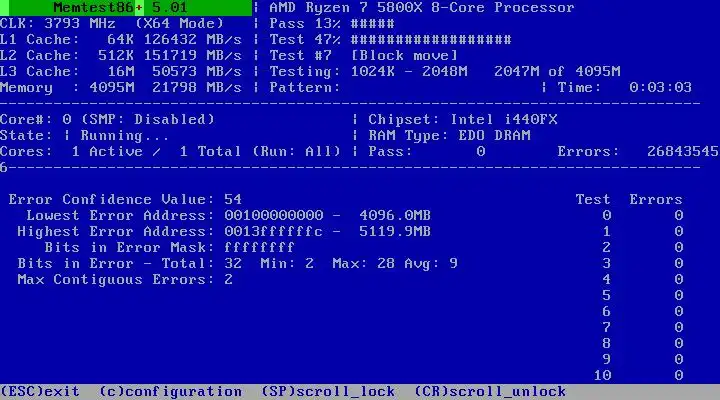The height and width of the screenshot is (400, 720).
Task: Click the L1 Cache 64K line
Action: (121, 39)
